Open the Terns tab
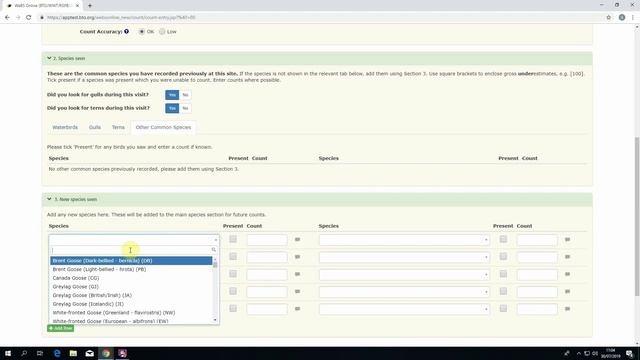 pyautogui.click(x=118, y=127)
